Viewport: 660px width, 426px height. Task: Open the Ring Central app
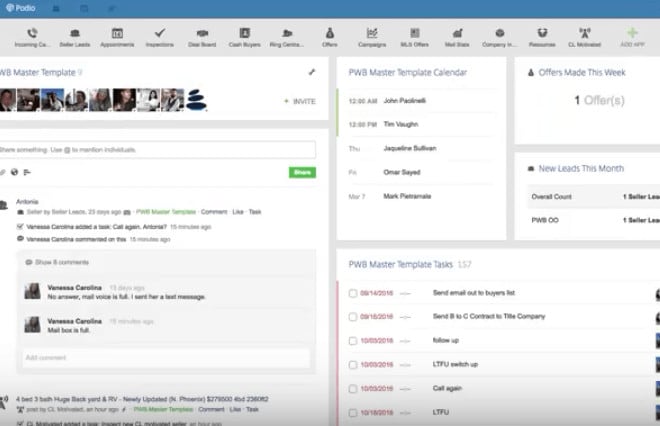[287, 37]
